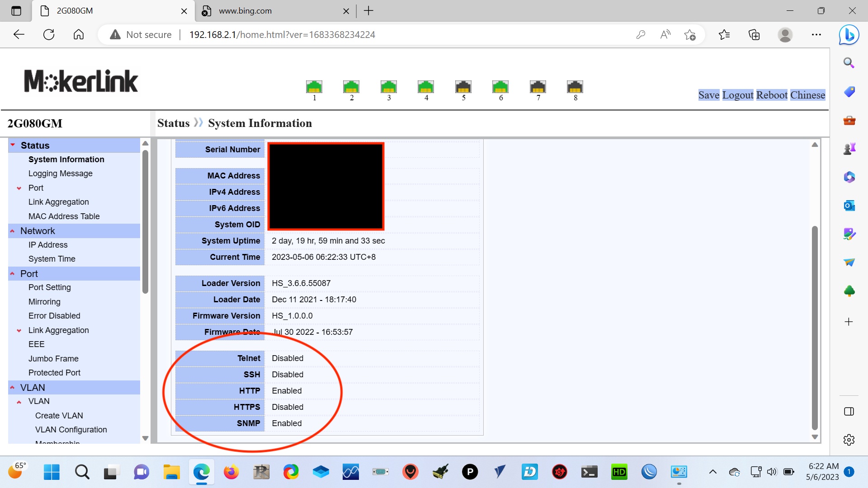The image size is (868, 488).
Task: Open the Search icon in Edge sidebar
Action: click(849, 63)
